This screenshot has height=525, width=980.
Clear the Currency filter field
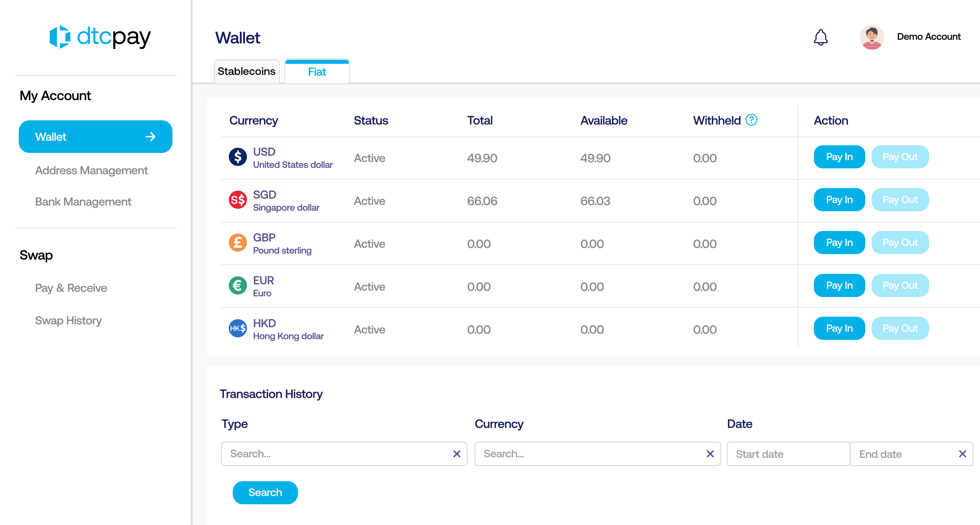[710, 454]
